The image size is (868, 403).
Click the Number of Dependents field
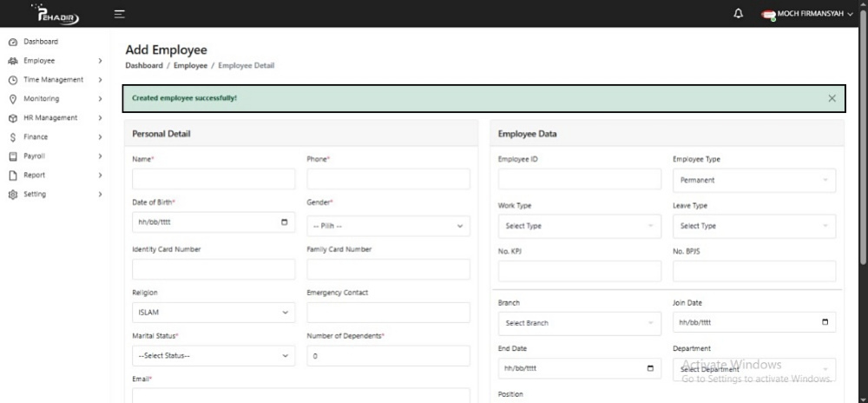[388, 356]
